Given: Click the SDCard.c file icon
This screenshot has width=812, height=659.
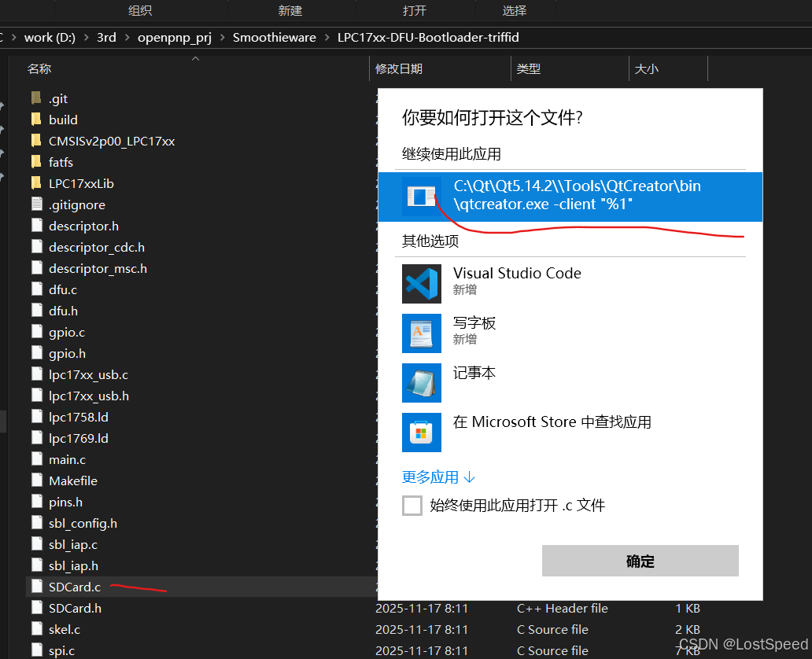Looking at the screenshot, I should 37,586.
